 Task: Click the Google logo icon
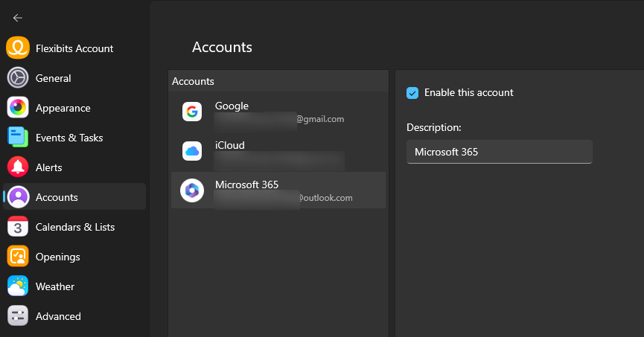pos(192,112)
